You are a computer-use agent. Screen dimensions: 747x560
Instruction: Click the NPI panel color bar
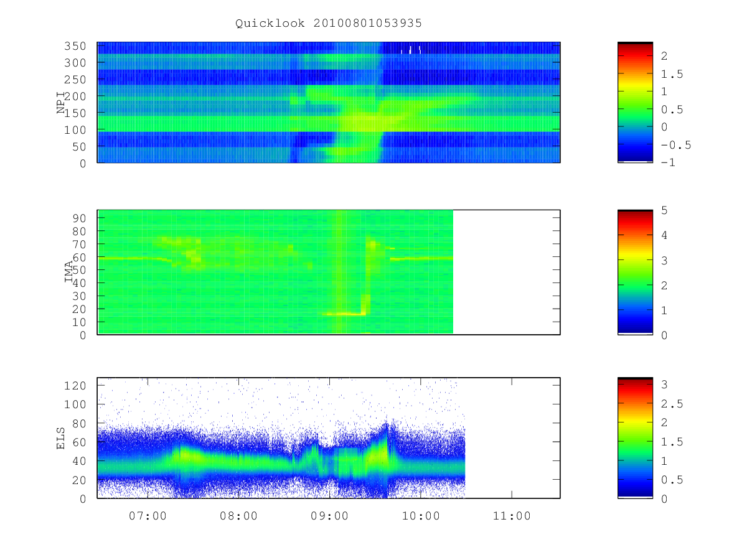click(x=635, y=102)
